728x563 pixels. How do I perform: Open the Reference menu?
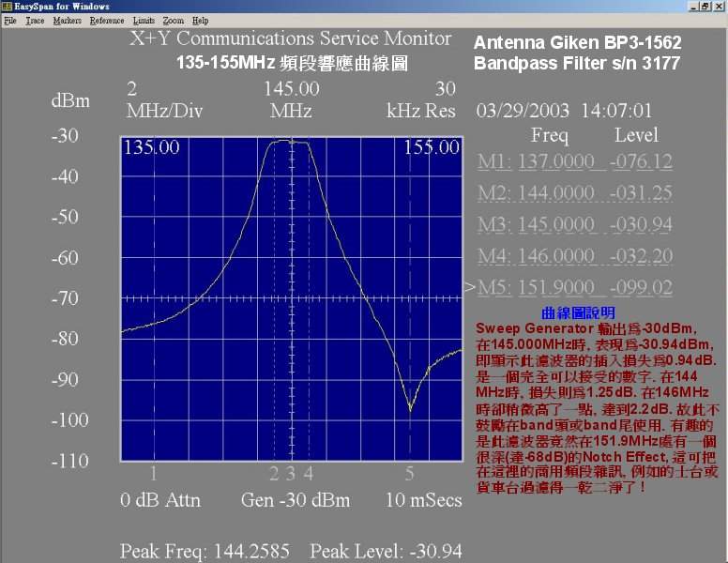tap(107, 21)
